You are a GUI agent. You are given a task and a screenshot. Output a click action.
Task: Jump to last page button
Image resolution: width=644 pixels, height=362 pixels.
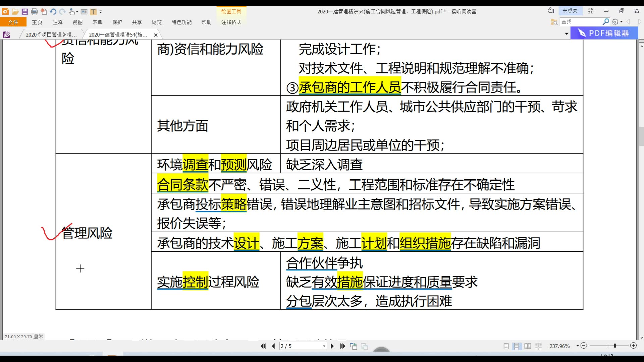point(342,346)
